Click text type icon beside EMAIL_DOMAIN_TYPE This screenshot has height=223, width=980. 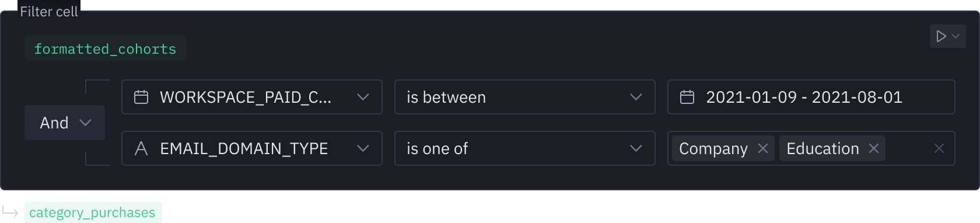[141, 148]
